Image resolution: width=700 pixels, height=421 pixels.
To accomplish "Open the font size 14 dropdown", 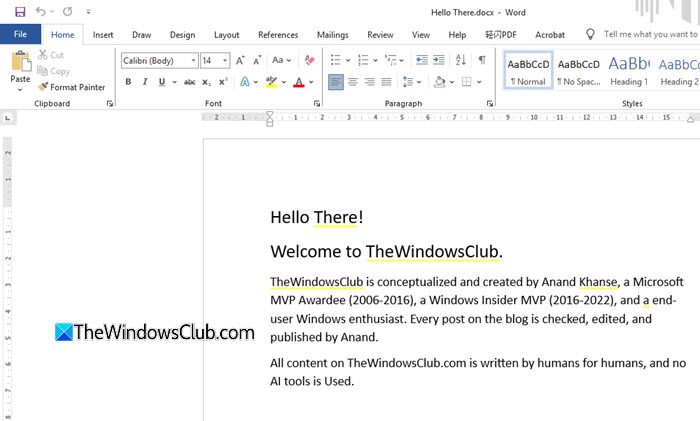I will [225, 60].
